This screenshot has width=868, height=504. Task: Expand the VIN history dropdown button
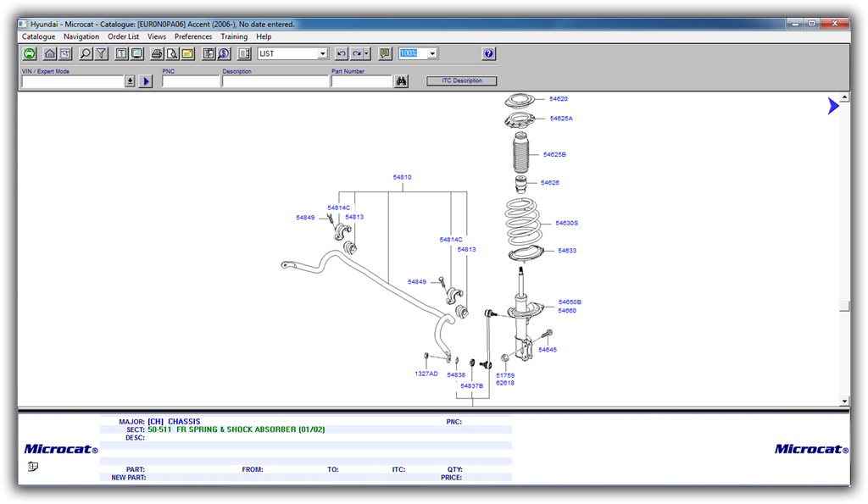[130, 81]
